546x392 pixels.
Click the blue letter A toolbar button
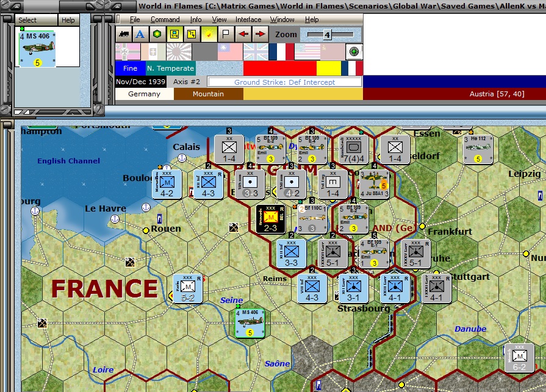click(140, 34)
